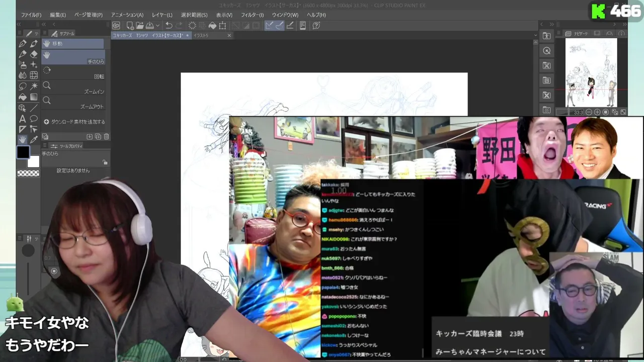Select the black main color swatch
644x362 pixels.
click(23, 152)
